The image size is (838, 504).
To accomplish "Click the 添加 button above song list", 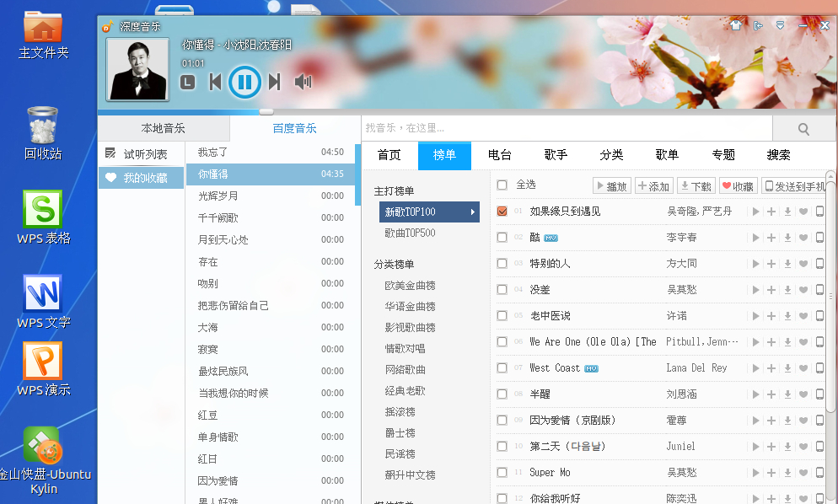I will (653, 186).
